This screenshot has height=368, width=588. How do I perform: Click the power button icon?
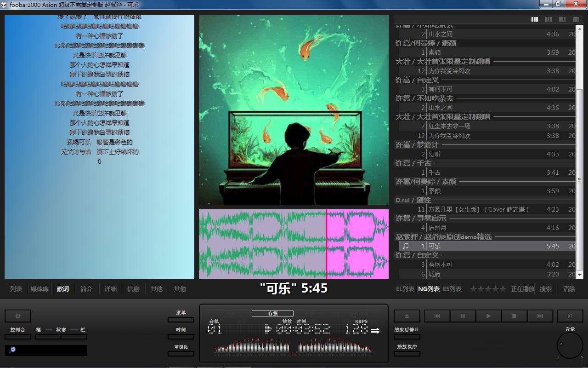(18, 316)
